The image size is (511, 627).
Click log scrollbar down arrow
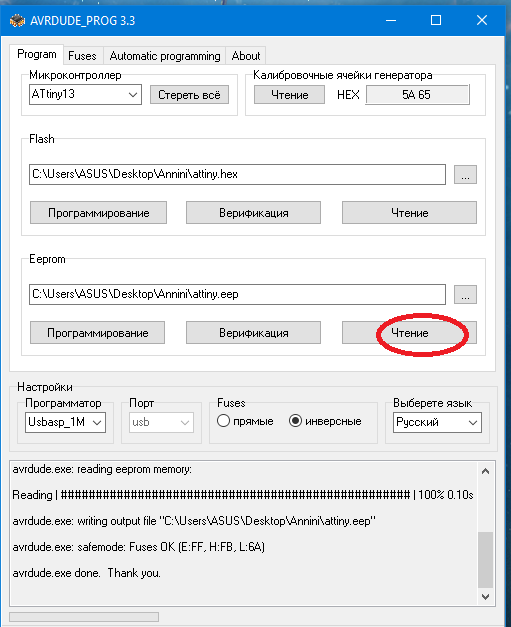point(485,597)
